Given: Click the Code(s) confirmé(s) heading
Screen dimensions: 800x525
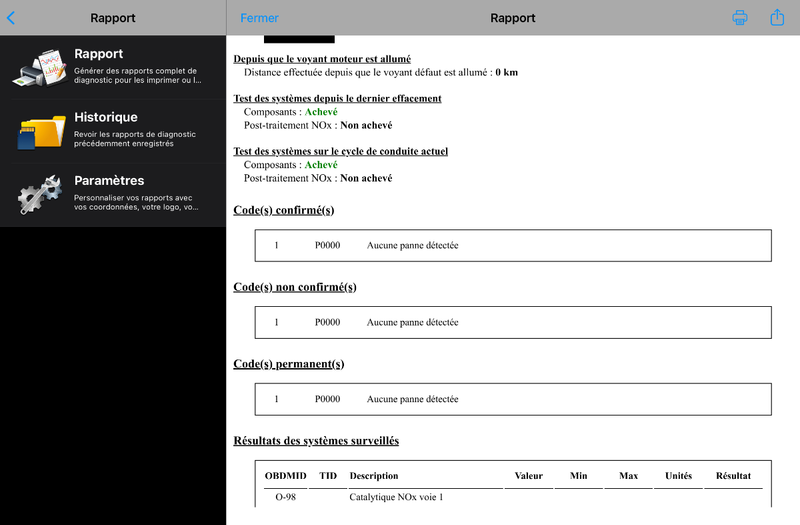Looking at the screenshot, I should coord(284,210).
